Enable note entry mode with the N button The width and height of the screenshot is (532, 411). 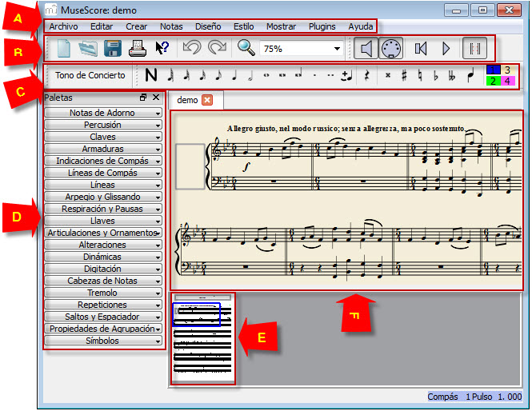151,75
